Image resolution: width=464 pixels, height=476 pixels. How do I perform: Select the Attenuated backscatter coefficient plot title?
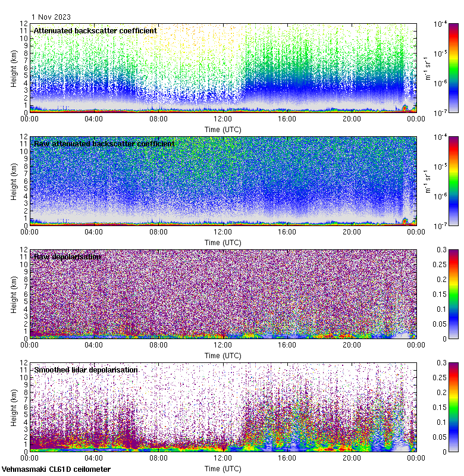(x=95, y=30)
